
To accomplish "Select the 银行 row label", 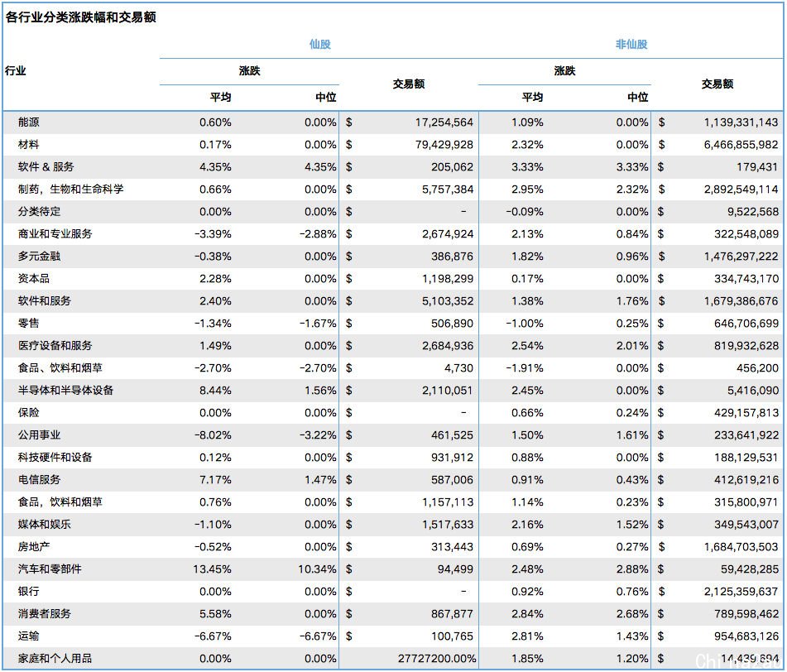I will coord(29,591).
